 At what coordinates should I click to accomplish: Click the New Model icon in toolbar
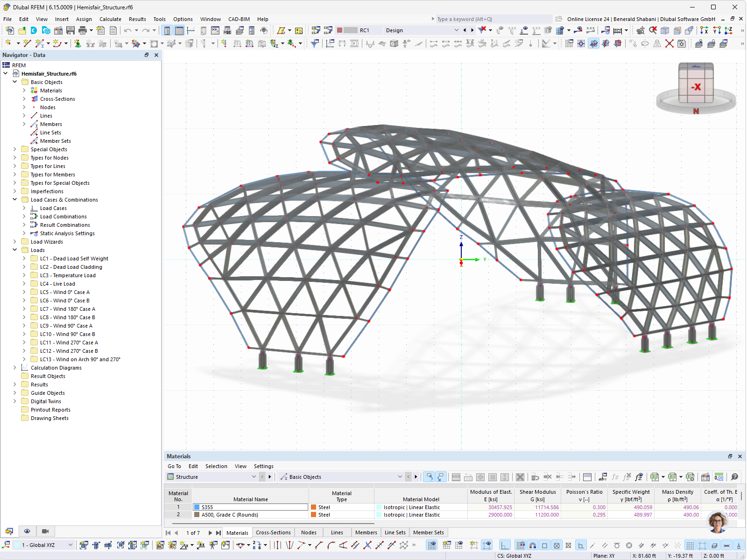[9, 30]
